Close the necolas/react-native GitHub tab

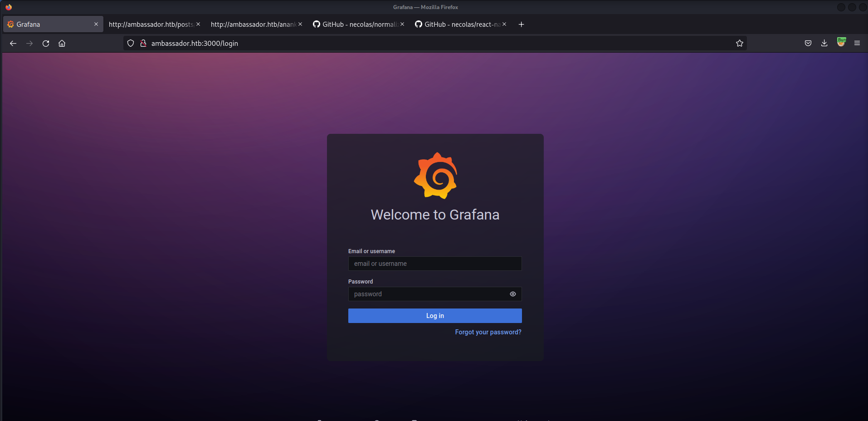[504, 24]
